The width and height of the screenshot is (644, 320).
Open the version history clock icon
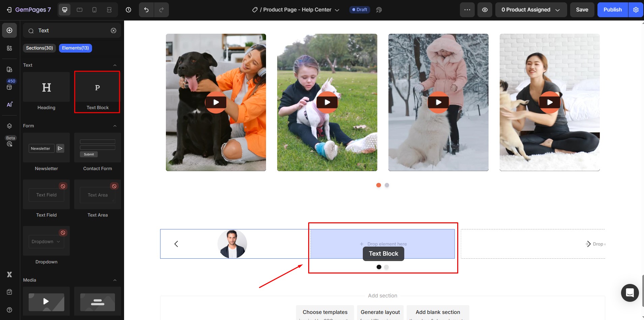click(x=128, y=10)
